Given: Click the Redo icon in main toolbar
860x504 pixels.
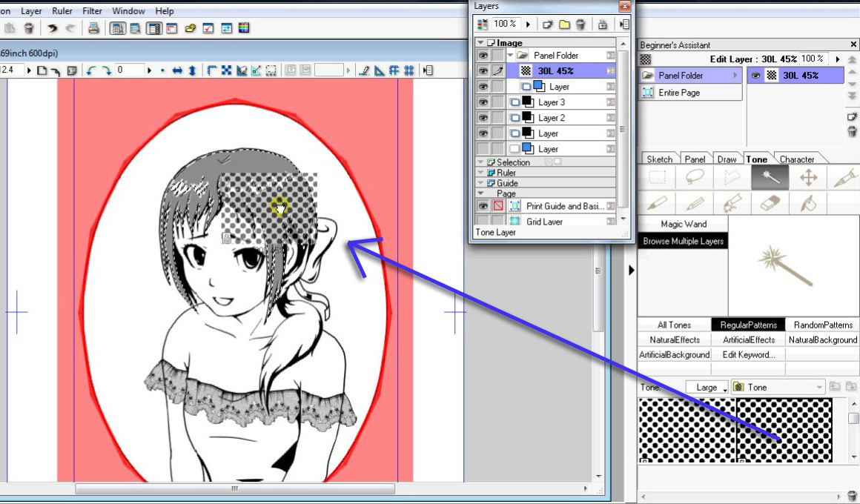Looking at the screenshot, I should coord(70,28).
